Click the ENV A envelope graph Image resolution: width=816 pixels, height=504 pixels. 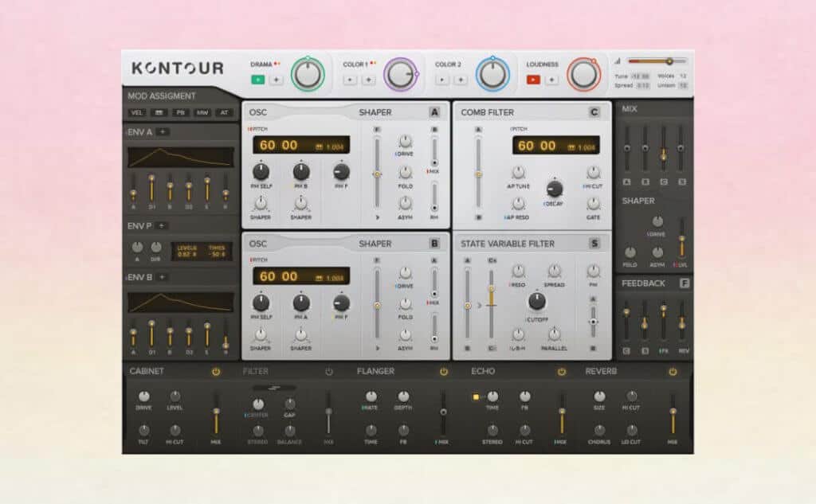181,157
